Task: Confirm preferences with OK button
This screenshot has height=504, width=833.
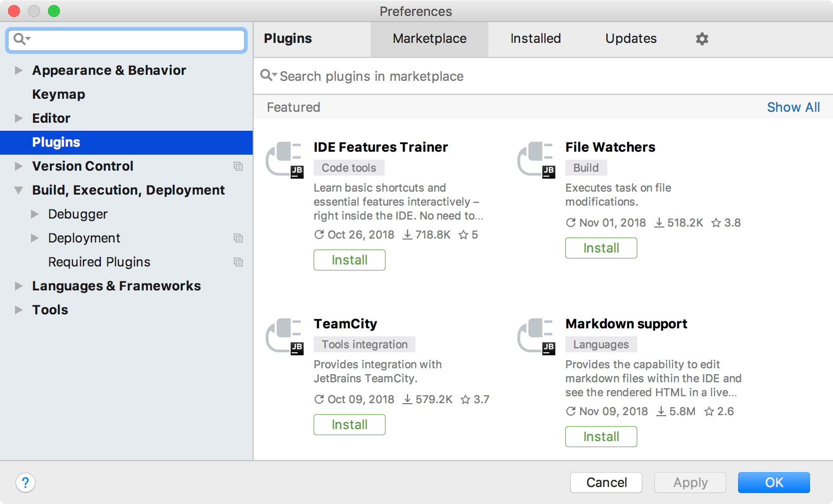Action: coord(774,483)
